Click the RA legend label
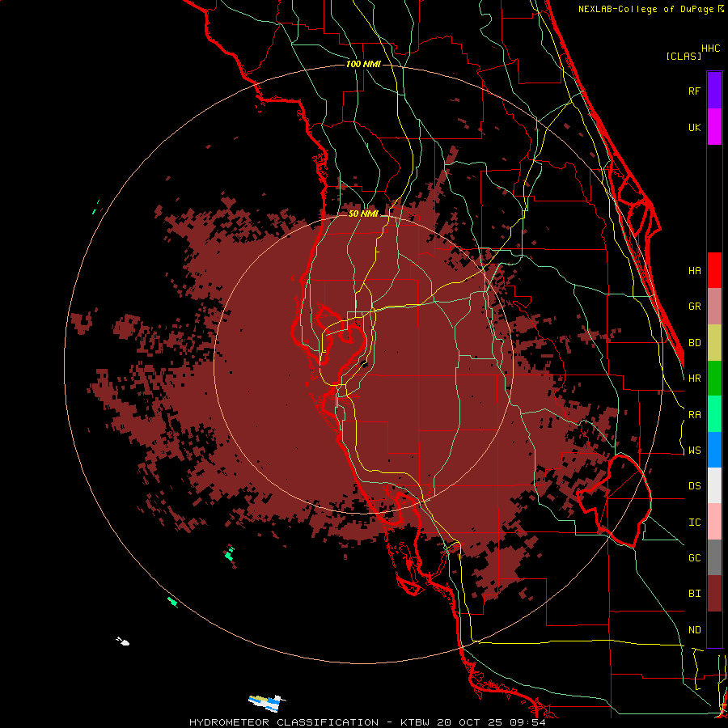 pyautogui.click(x=695, y=415)
